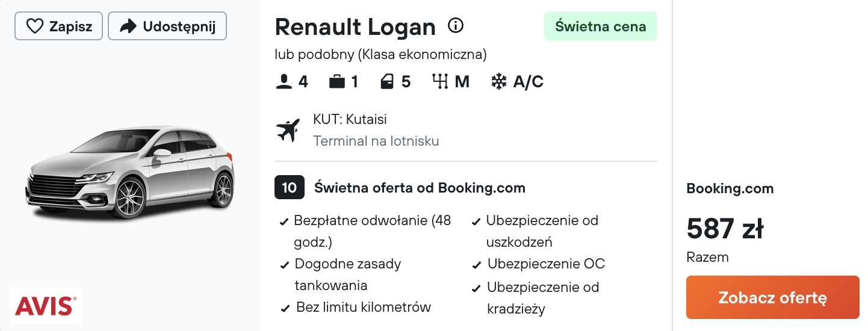Click the Renault Logan car title
The image size is (868, 331).
(355, 27)
